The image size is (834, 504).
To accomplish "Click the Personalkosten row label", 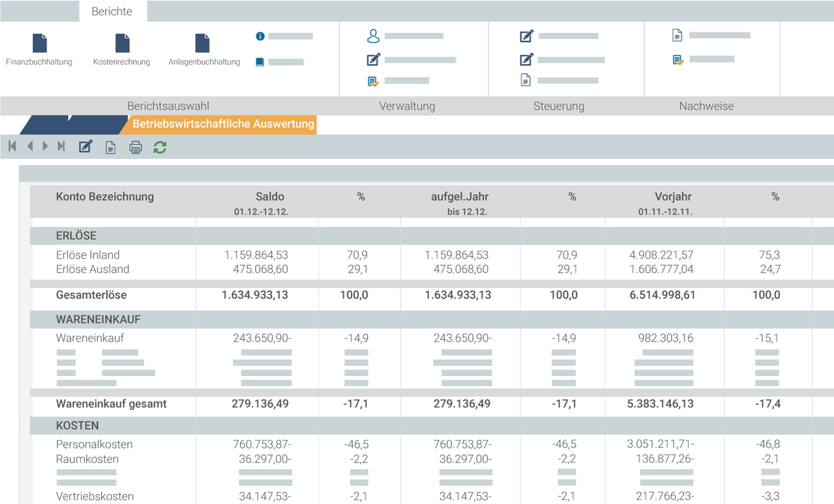I will 94,444.
